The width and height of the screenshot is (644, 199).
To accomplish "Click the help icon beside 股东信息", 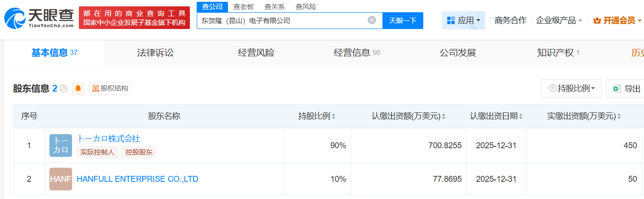I will tap(64, 89).
